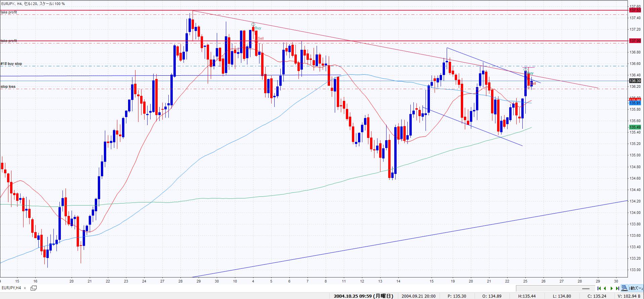Click the 136.30 current price tag
This screenshot has height=299, width=644.
pyautogui.click(x=635, y=81)
